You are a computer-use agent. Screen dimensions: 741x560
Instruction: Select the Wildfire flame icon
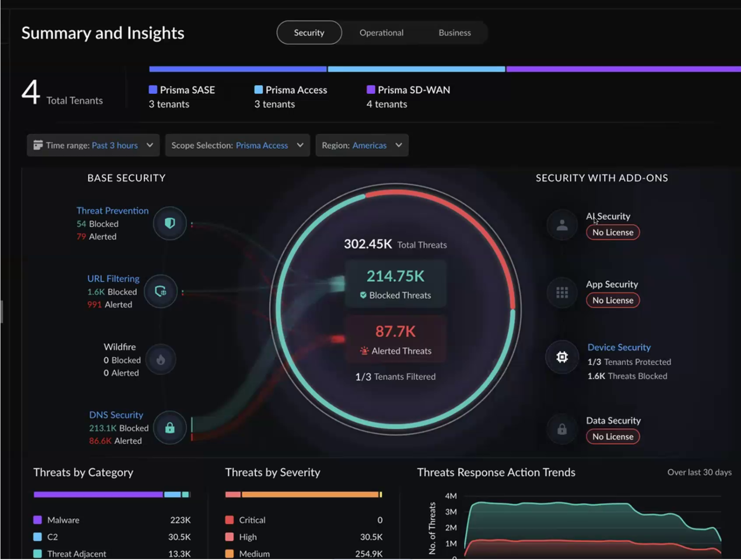(161, 360)
